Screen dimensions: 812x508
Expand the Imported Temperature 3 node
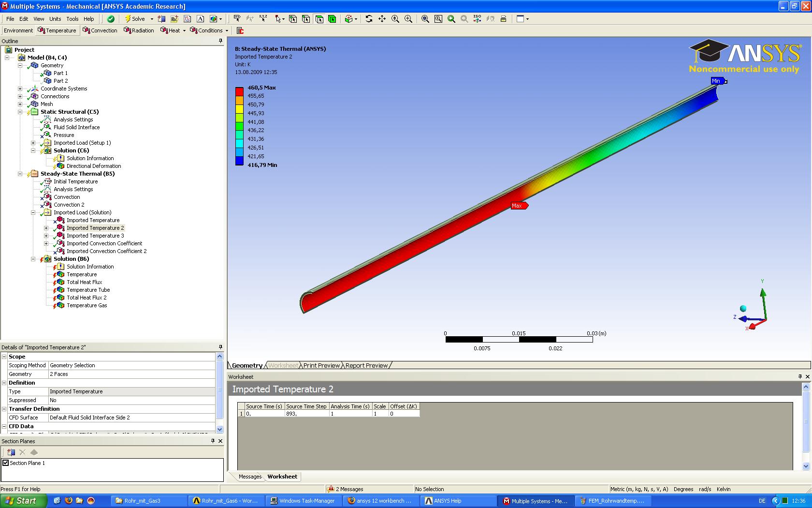(x=46, y=236)
